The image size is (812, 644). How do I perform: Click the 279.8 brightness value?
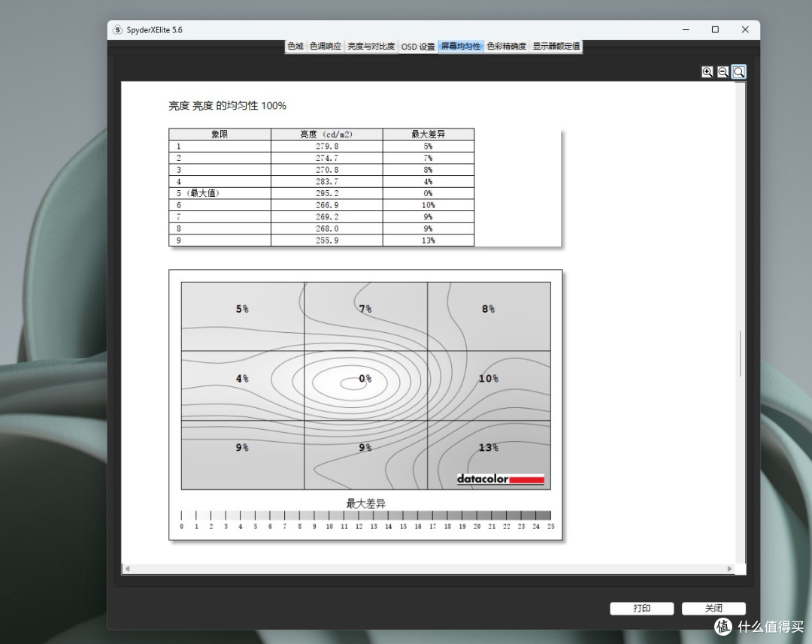[x=327, y=147]
